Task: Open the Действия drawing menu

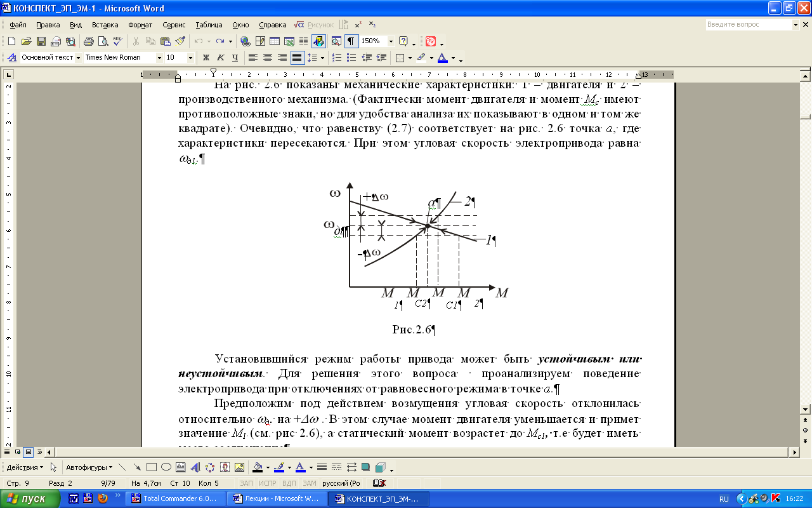Action: coord(25,467)
